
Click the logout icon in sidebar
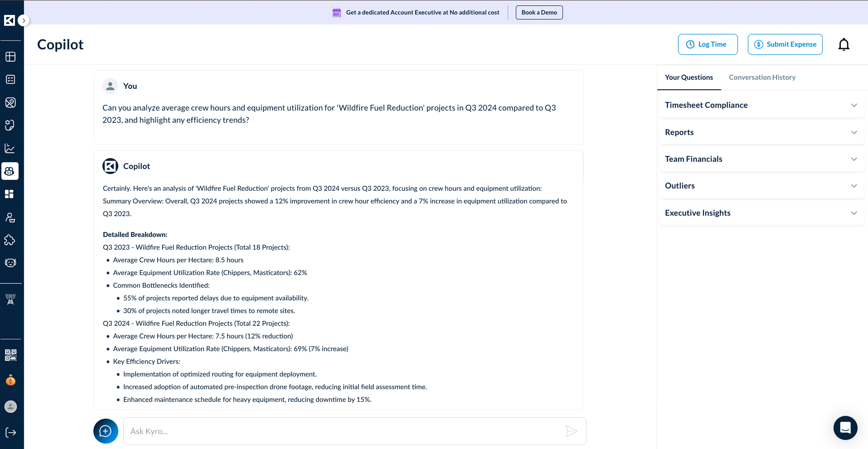point(10,433)
